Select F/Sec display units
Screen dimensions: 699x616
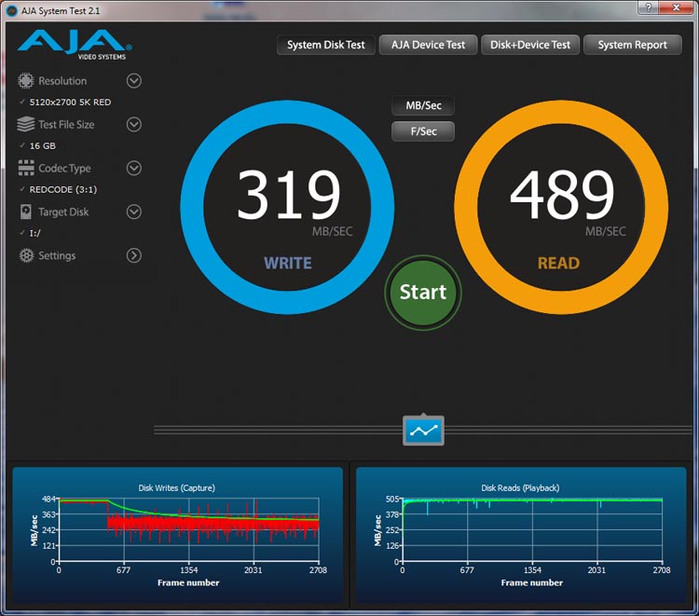point(423,131)
